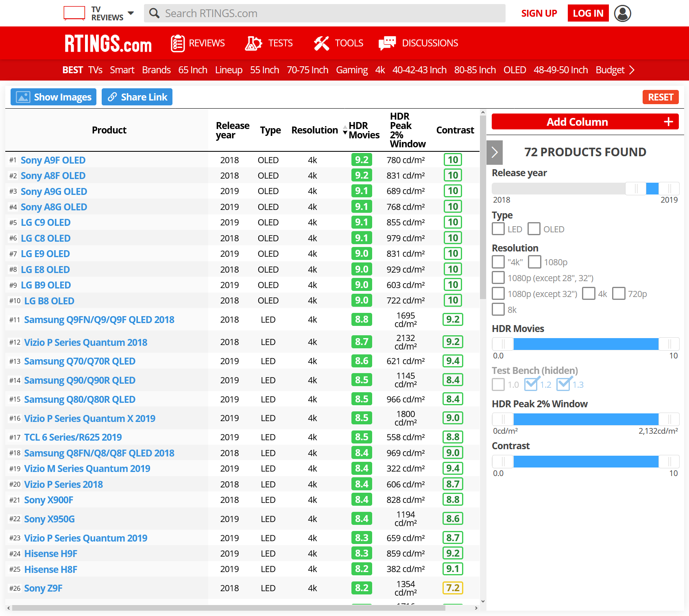This screenshot has width=689, height=616.
Task: Click the Sign Up link
Action: pos(539,13)
